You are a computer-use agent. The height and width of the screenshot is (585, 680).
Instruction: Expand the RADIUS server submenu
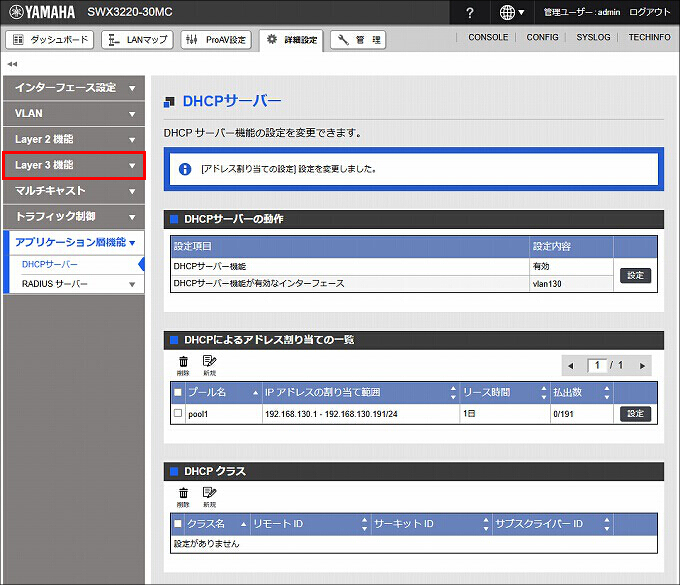[76, 284]
